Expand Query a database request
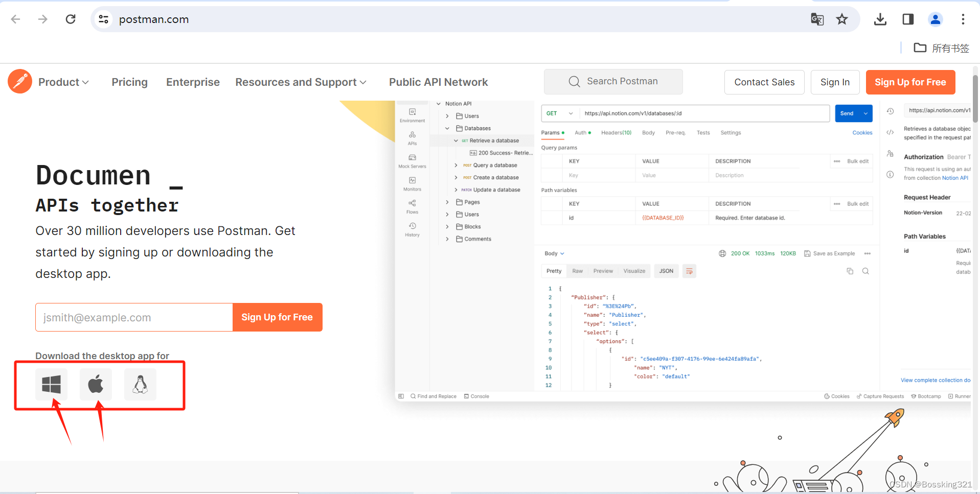Image resolution: width=980 pixels, height=494 pixels. 456,166
